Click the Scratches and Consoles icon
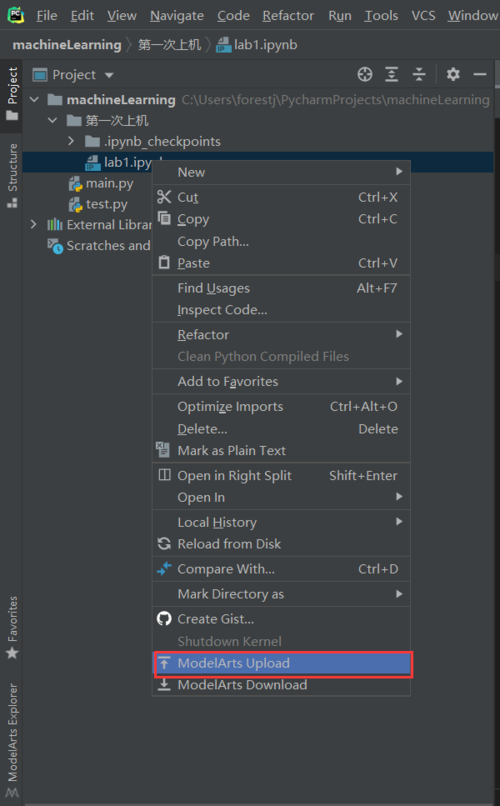The image size is (500, 806). click(x=55, y=246)
